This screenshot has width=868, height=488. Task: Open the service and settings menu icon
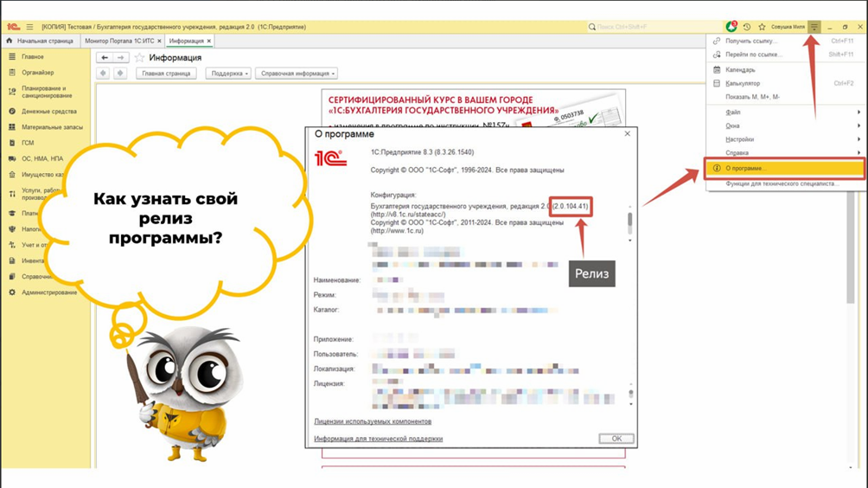pyautogui.click(x=814, y=27)
